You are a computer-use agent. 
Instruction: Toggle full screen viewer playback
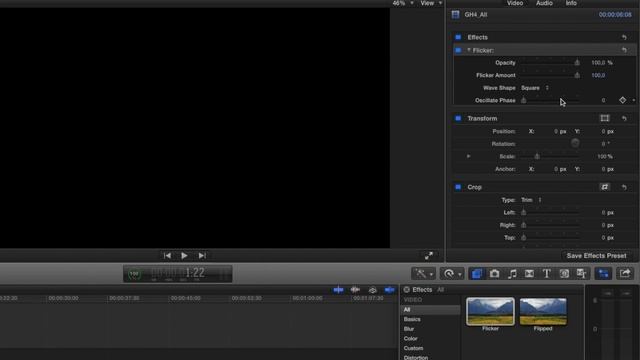click(x=429, y=256)
